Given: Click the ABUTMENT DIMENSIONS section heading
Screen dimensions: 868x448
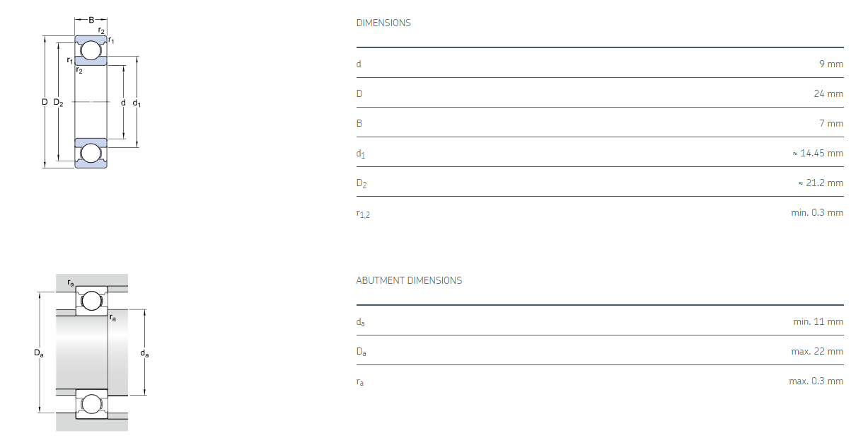Looking at the screenshot, I should [409, 280].
